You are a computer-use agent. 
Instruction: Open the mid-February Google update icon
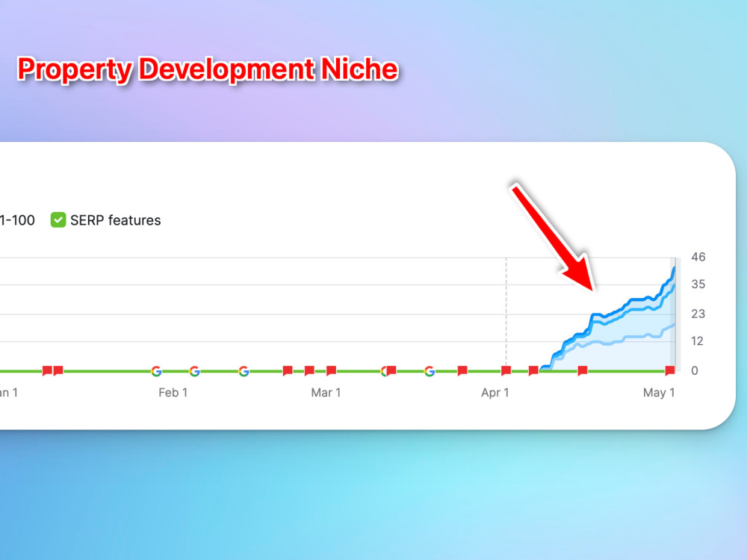[244, 371]
